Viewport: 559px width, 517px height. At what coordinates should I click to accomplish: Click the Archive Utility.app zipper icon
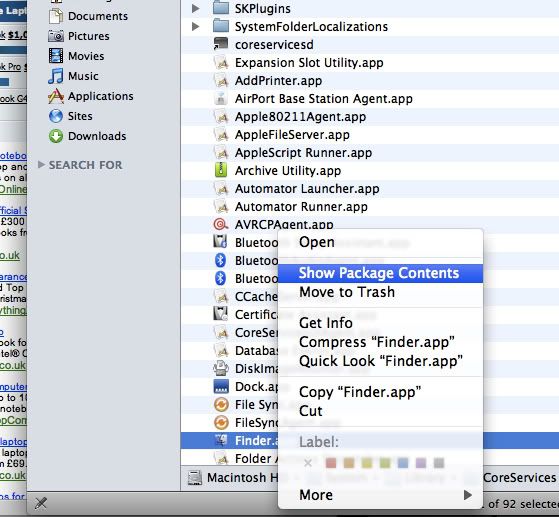click(221, 170)
